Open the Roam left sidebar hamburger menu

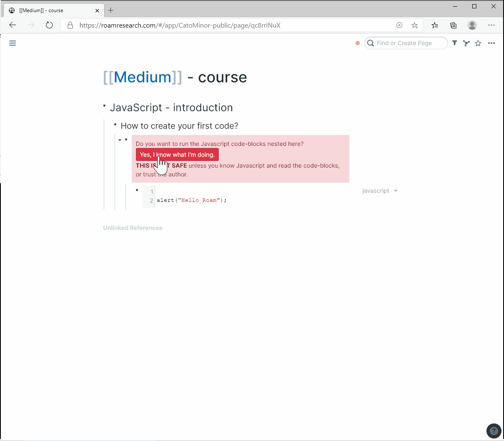coord(13,43)
